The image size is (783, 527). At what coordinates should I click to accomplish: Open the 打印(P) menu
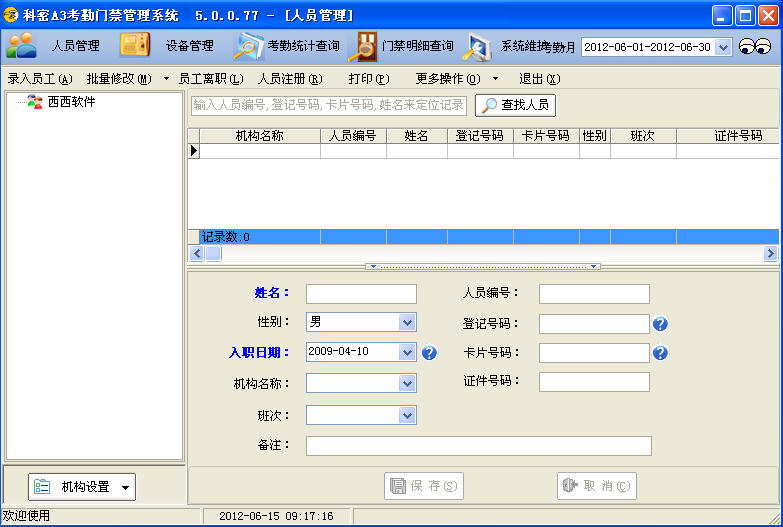(x=369, y=79)
